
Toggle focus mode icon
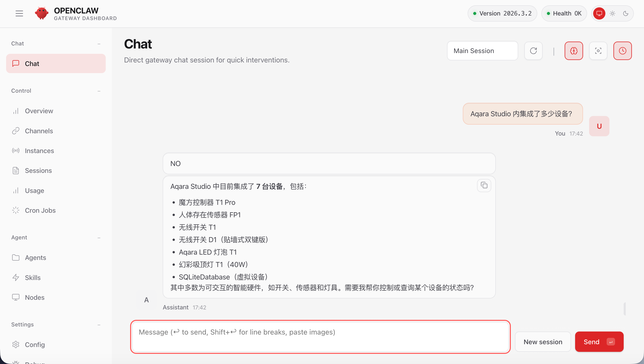(598, 51)
